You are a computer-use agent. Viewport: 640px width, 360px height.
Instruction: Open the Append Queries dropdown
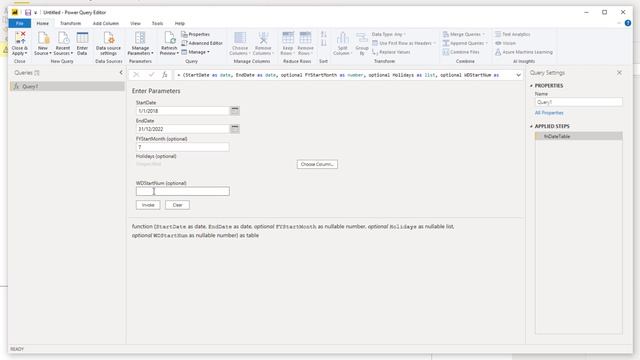pos(465,43)
